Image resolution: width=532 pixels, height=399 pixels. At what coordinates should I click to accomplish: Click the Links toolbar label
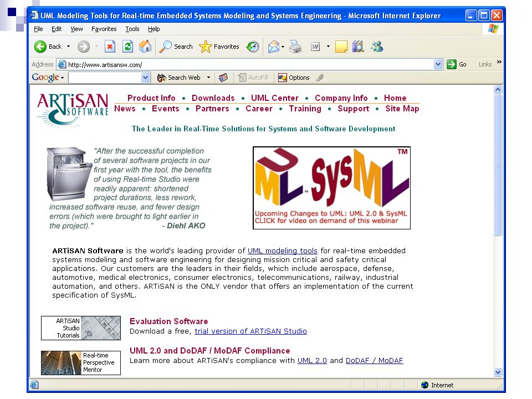pos(485,64)
